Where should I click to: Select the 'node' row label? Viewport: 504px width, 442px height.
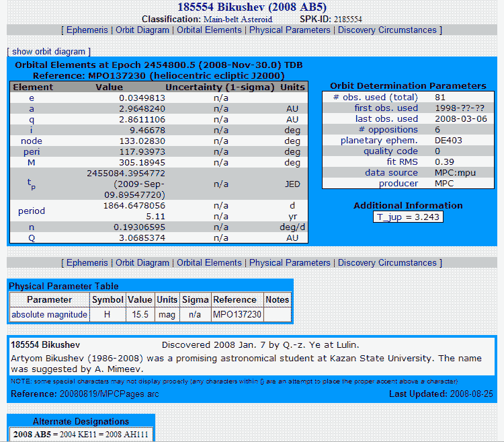[x=32, y=141]
